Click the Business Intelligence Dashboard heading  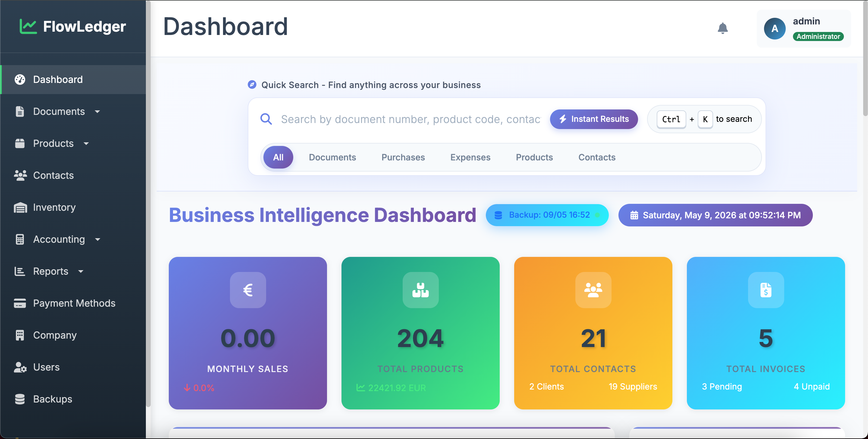pyautogui.click(x=322, y=215)
